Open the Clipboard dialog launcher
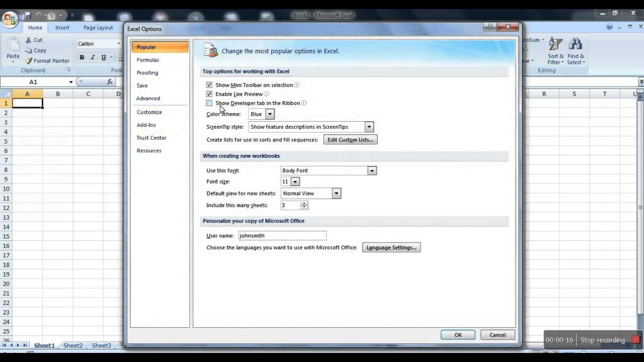 69,70
